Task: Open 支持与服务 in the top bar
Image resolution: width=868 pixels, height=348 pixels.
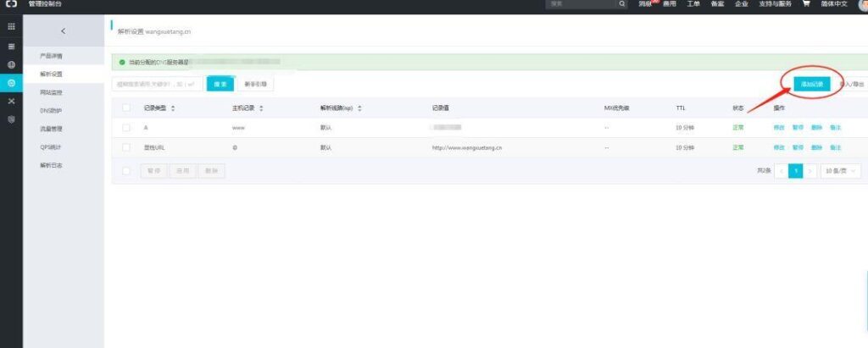Action: (775, 4)
